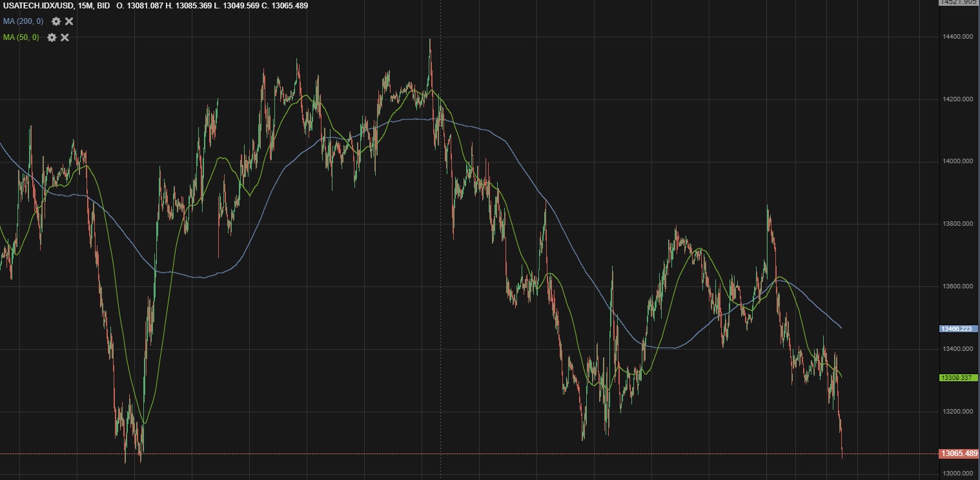Click the delete cross on the top indicator row
Viewport: 980px width, 480px height.
coord(68,21)
